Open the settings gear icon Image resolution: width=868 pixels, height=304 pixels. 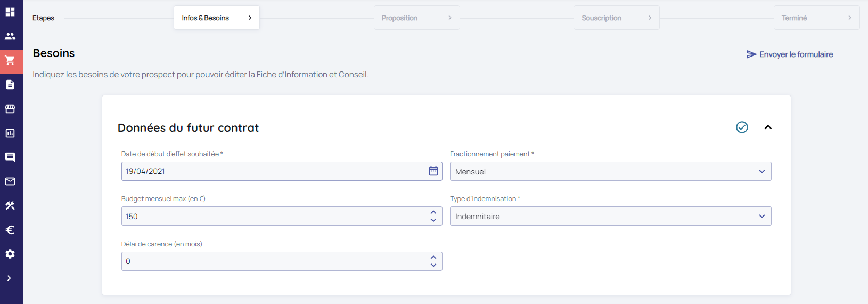click(10, 254)
